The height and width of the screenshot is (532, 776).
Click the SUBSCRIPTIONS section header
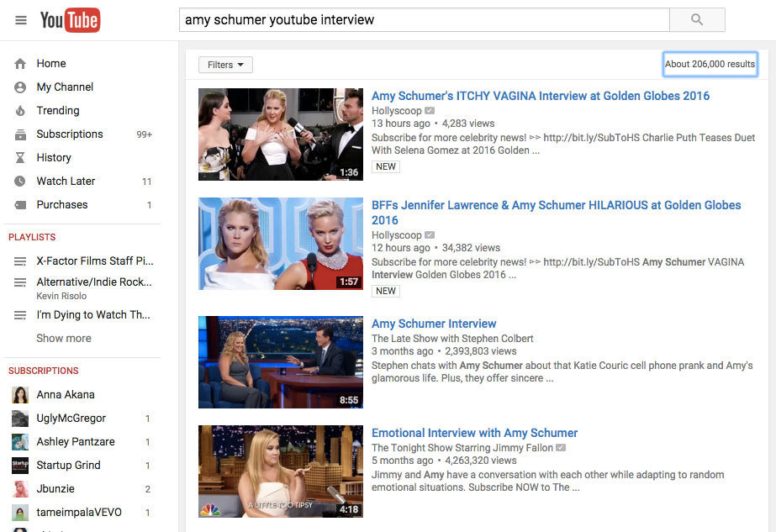(x=44, y=371)
